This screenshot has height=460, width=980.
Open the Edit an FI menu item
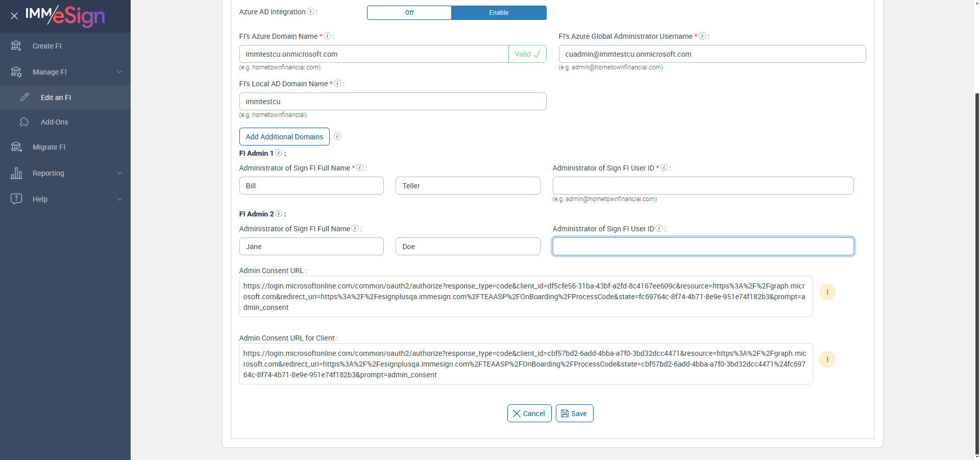(x=56, y=98)
